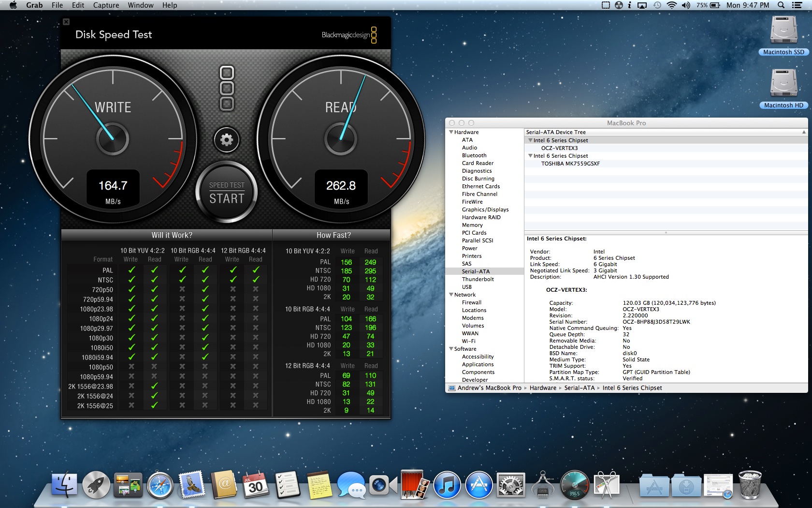
Task: Open the volume control in menu bar
Action: click(686, 5)
